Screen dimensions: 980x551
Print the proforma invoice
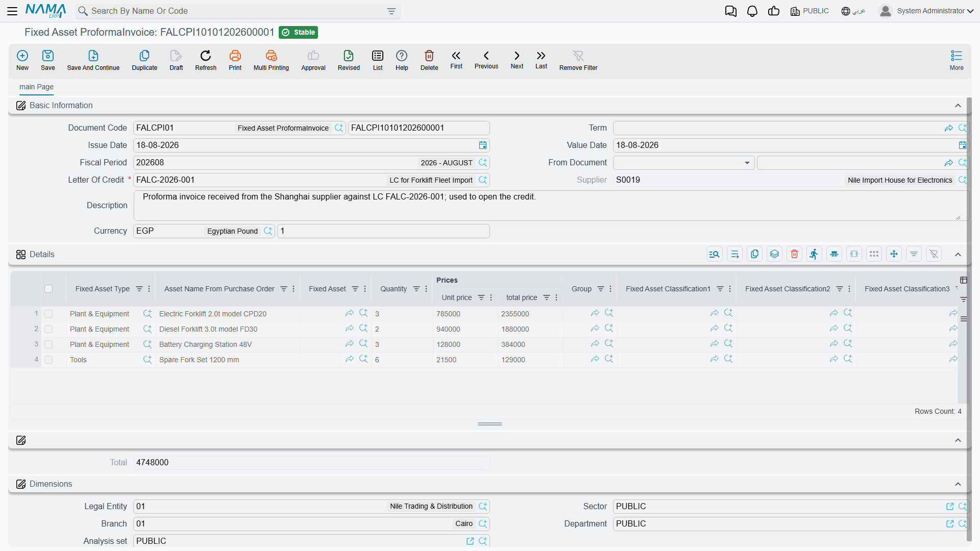235,60
